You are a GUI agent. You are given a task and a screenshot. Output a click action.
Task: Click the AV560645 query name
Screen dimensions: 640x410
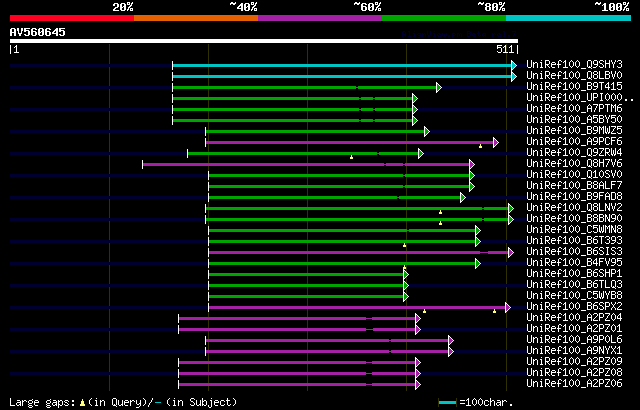(x=38, y=32)
